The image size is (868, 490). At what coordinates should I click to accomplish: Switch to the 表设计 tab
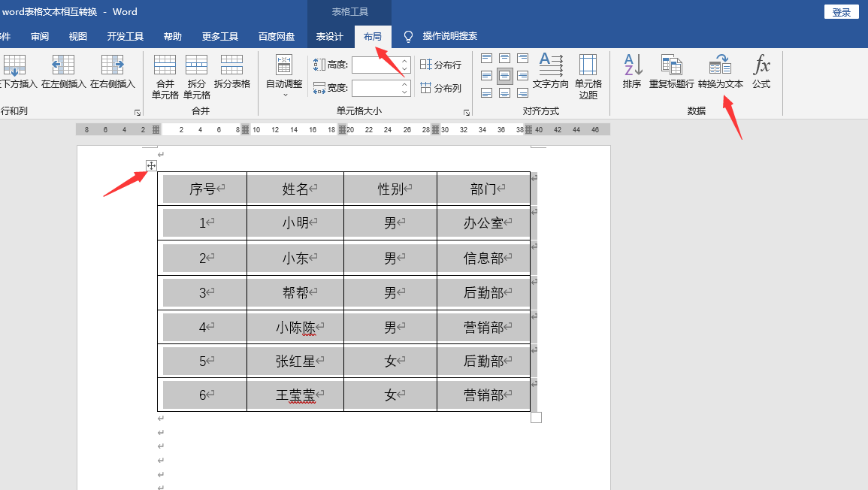[329, 37]
